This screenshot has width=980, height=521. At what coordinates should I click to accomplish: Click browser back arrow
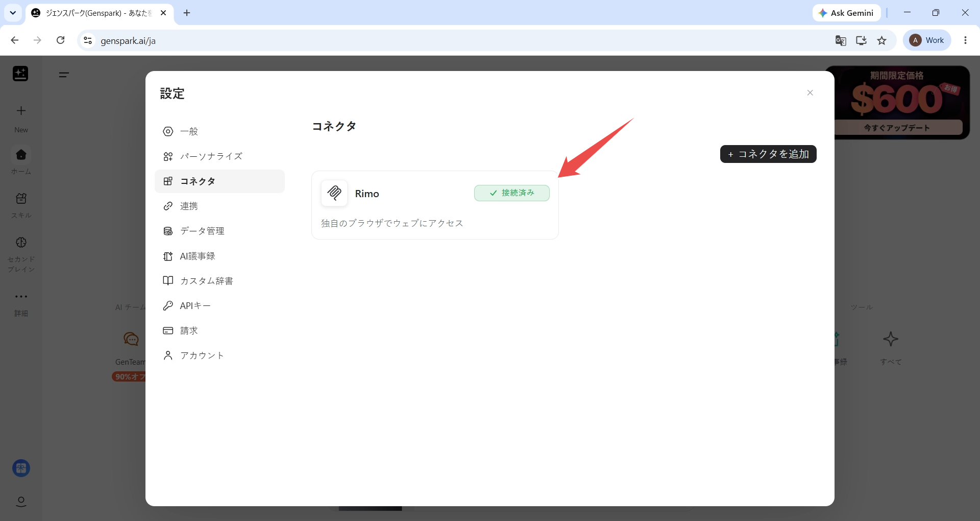(x=15, y=40)
